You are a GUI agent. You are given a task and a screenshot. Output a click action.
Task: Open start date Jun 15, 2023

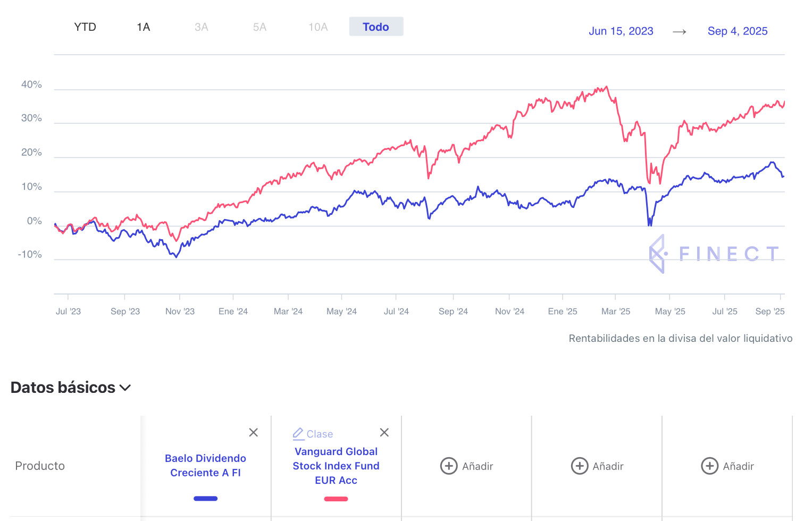[x=621, y=31]
